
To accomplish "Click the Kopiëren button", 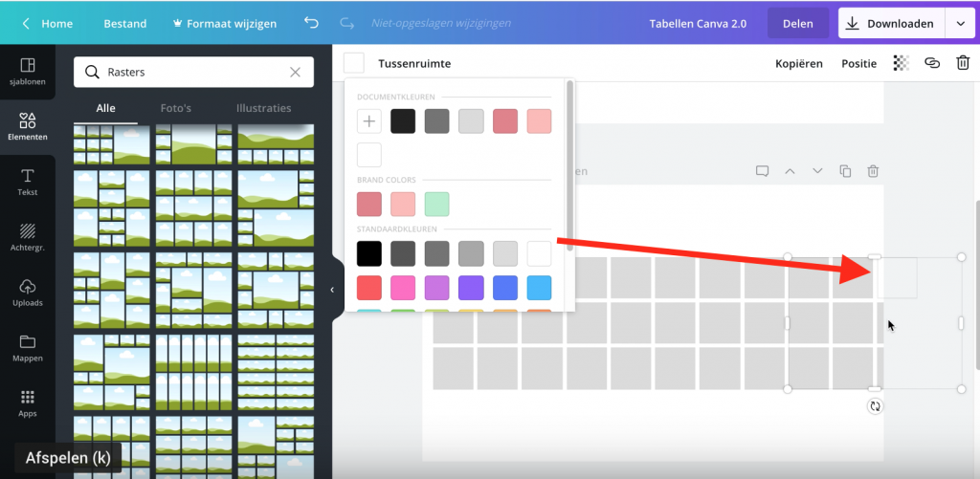I will coord(798,64).
